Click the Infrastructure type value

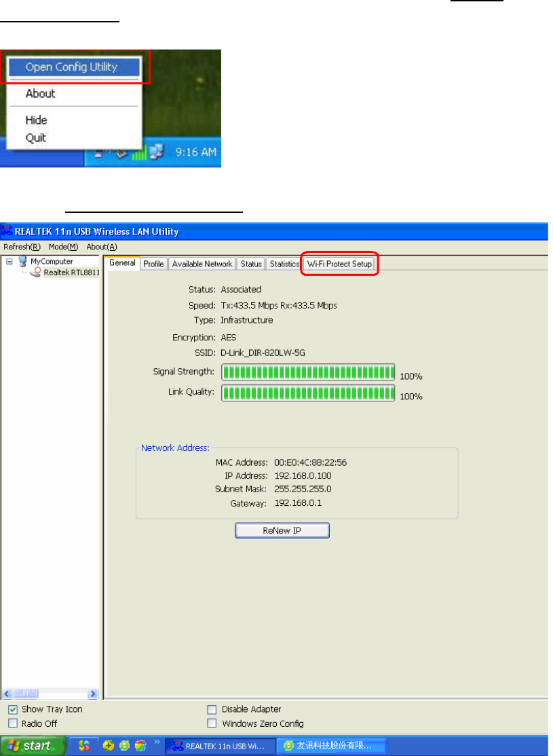(246, 320)
